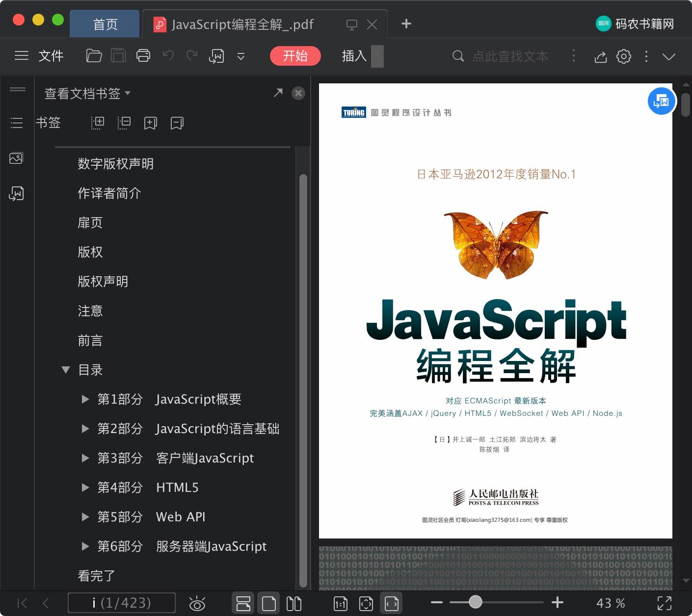Switch to the 首页 tab
Screen dimensions: 692x616
pyautogui.click(x=105, y=24)
